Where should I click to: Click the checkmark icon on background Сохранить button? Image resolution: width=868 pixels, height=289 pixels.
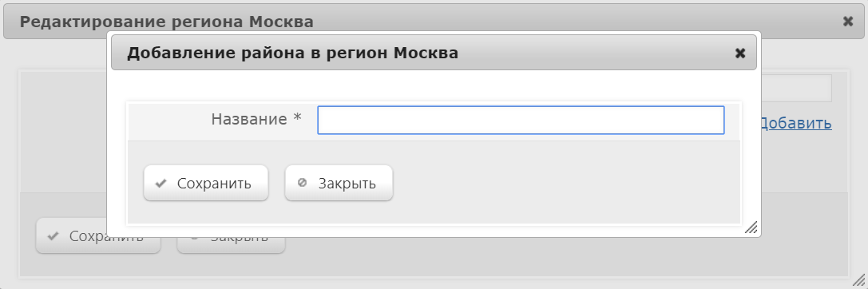(54, 236)
